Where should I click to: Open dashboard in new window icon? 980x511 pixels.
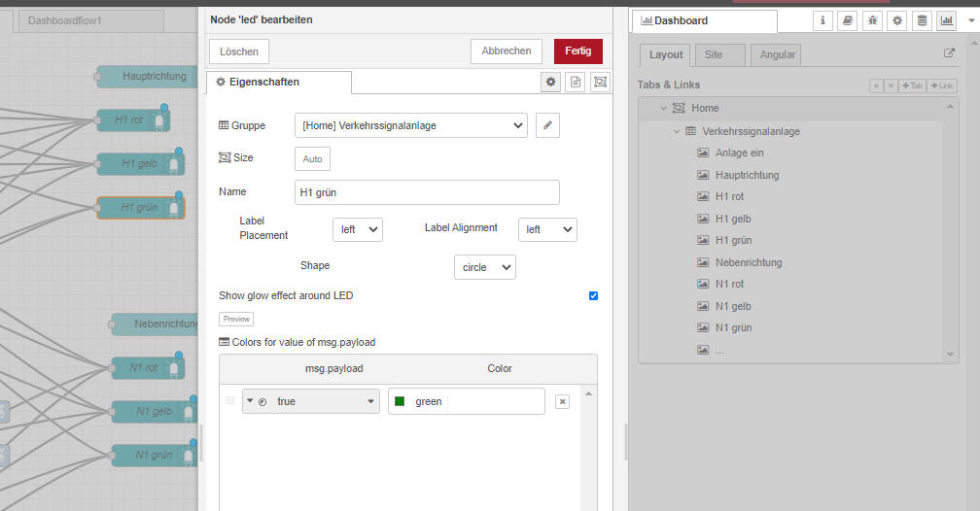click(x=949, y=54)
